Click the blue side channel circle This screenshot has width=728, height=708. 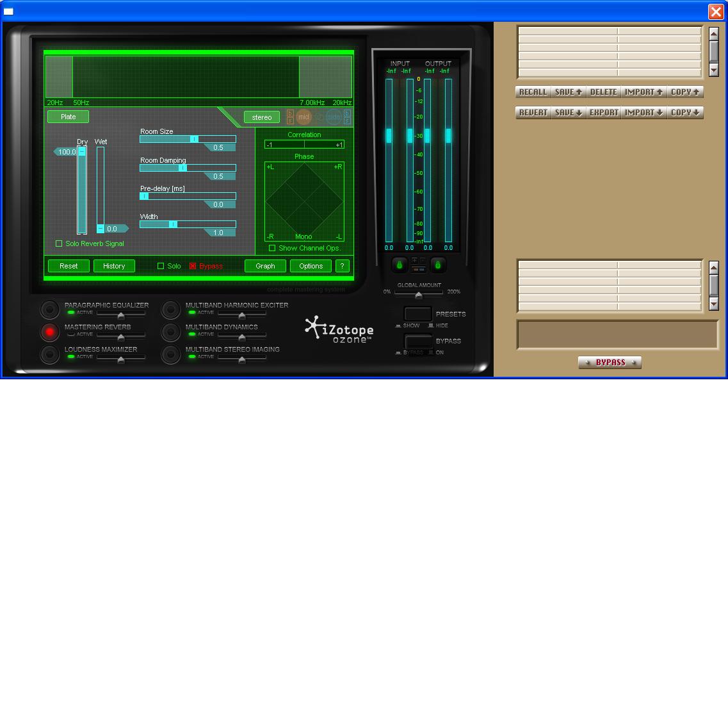click(x=334, y=117)
